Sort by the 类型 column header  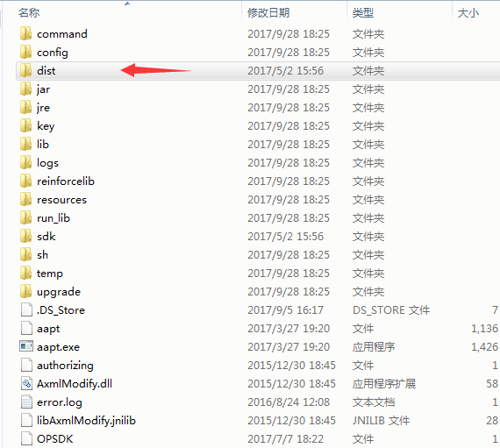click(363, 13)
